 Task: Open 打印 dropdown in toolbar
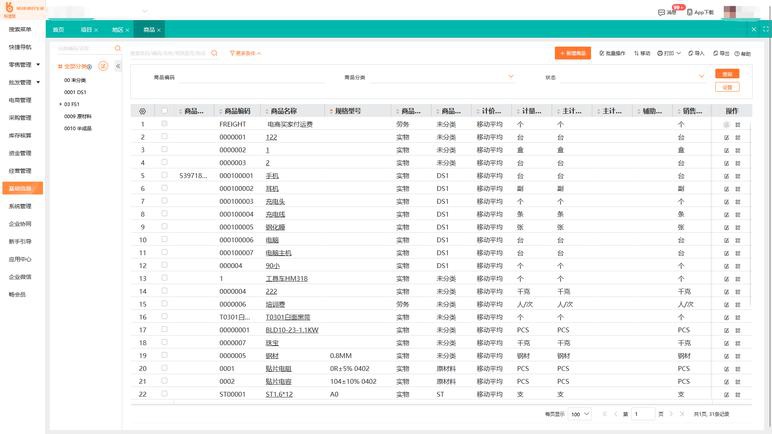[669, 53]
